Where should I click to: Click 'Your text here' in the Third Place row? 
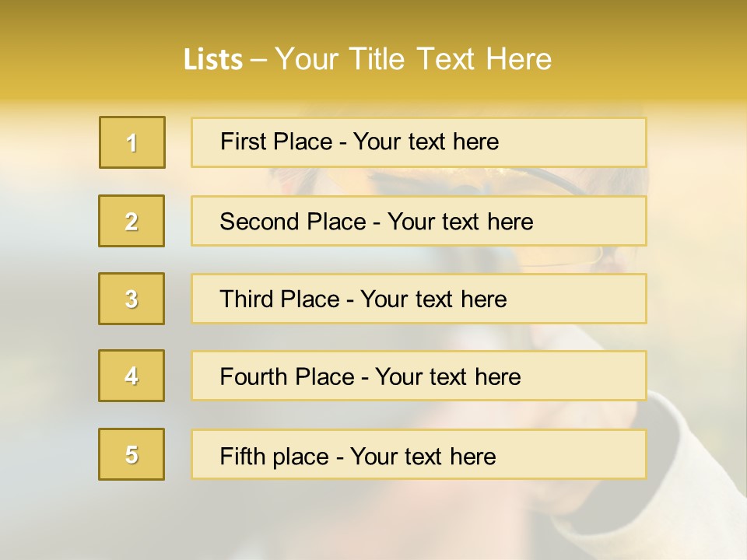pyautogui.click(x=433, y=299)
